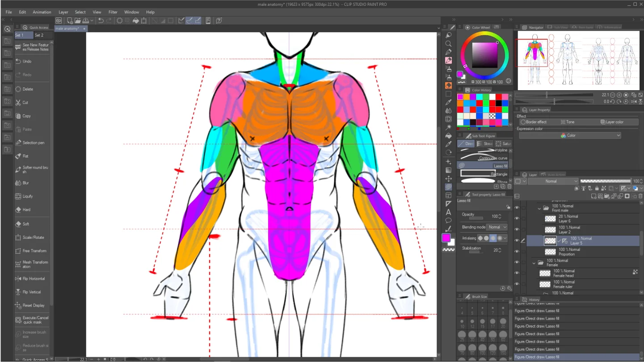Click the help question mark icon

tap(219, 21)
